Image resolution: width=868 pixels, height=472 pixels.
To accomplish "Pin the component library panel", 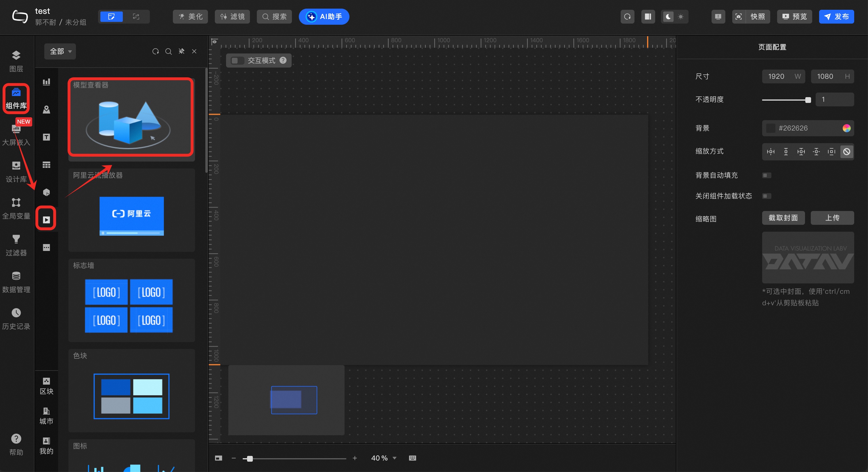I will [181, 51].
